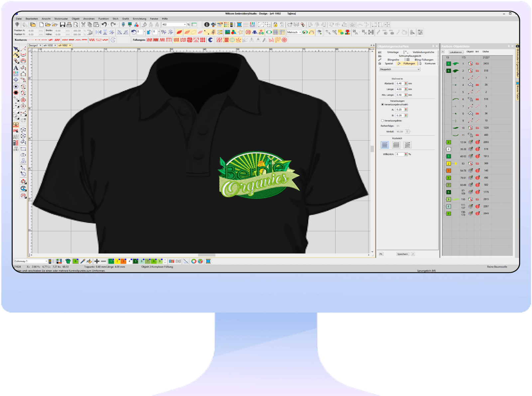
Task: Click the color wheel icon in palette bar
Action: point(194,261)
